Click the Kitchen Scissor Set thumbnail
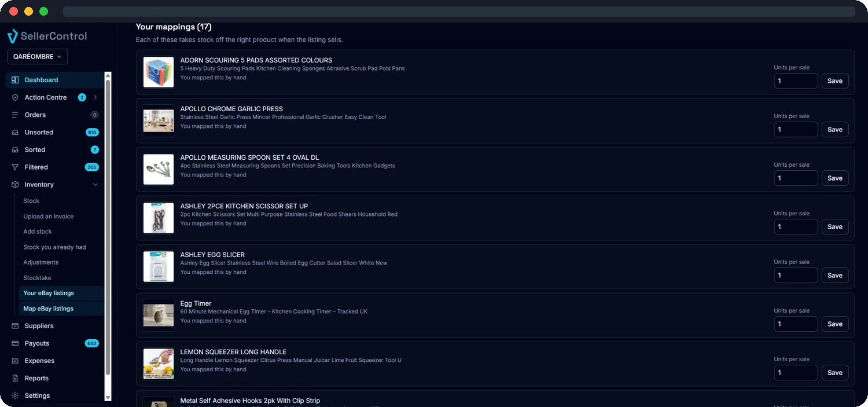868x407 pixels. point(159,218)
